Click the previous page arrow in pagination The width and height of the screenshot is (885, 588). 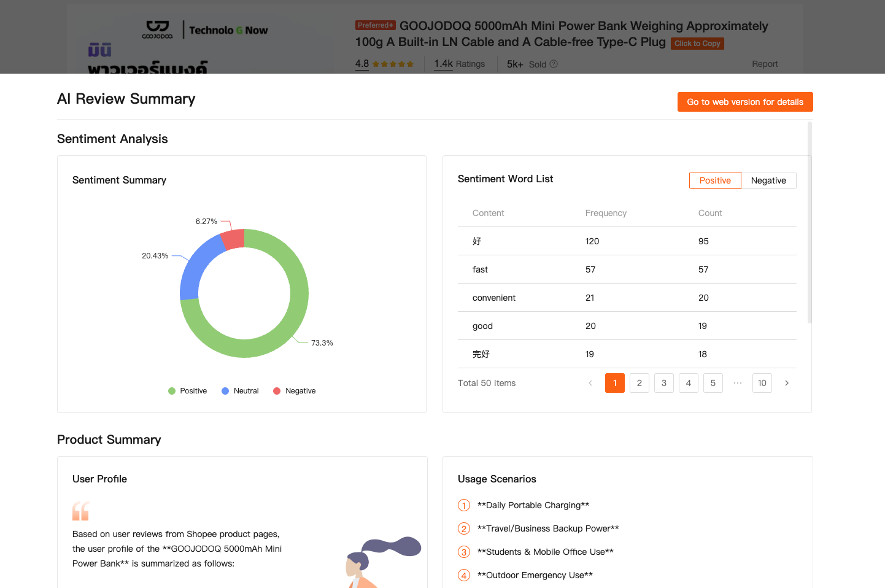590,383
